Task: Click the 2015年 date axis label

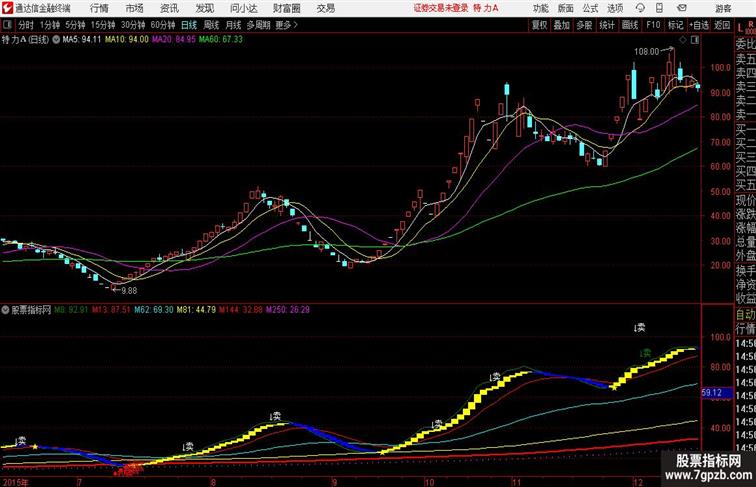Action: (15, 482)
